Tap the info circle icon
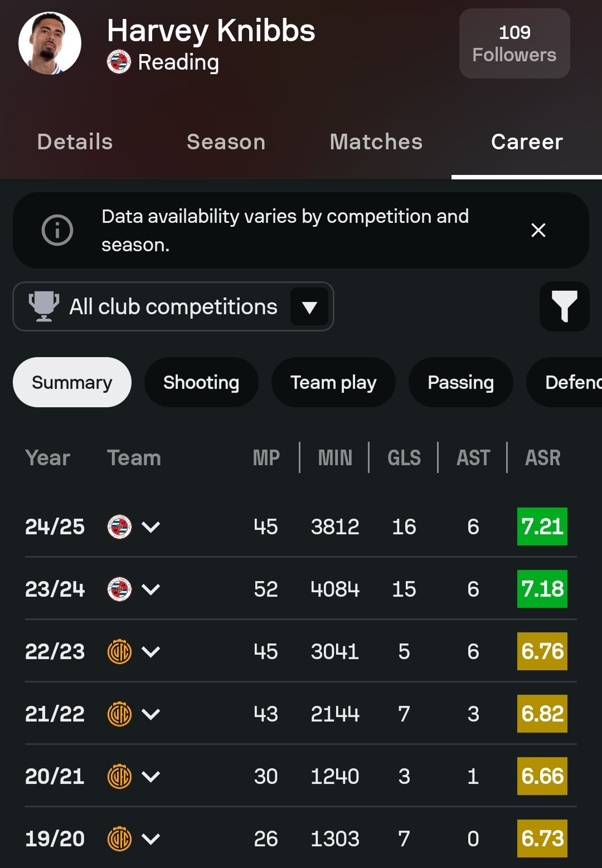Image resolution: width=602 pixels, height=868 pixels. [57, 230]
